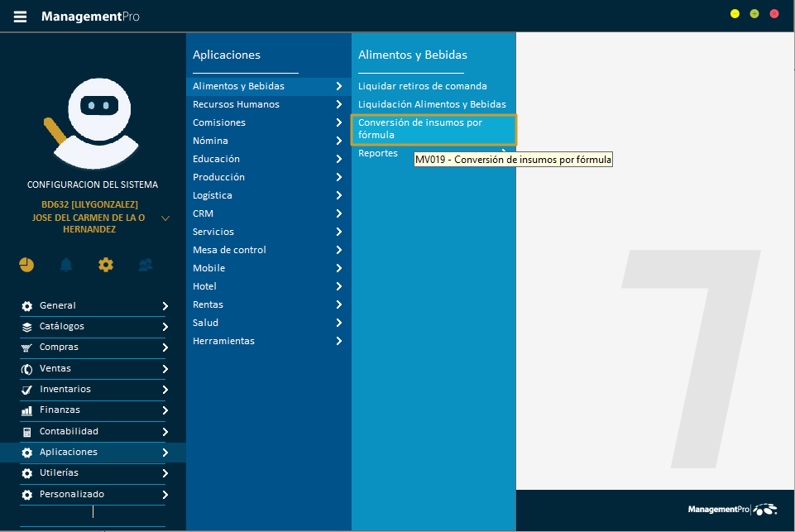Open the Herramientas submenu
Image resolution: width=795 pixels, height=532 pixels.
tap(269, 342)
